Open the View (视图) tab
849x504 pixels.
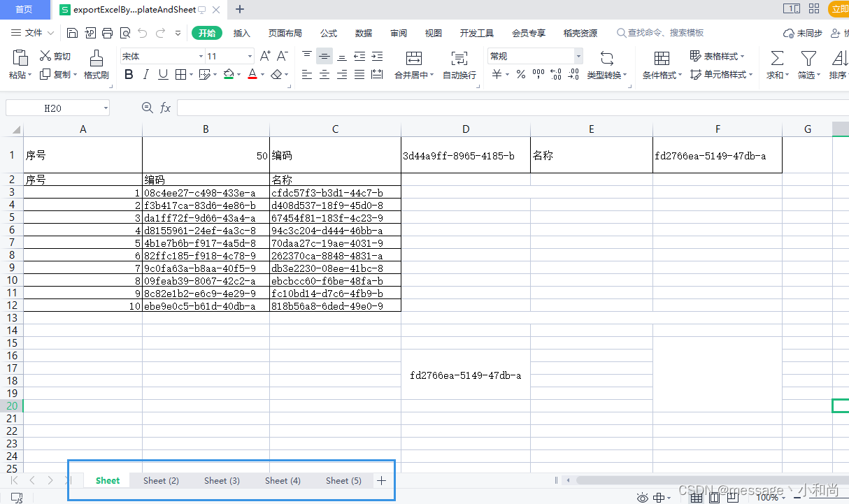pos(434,33)
